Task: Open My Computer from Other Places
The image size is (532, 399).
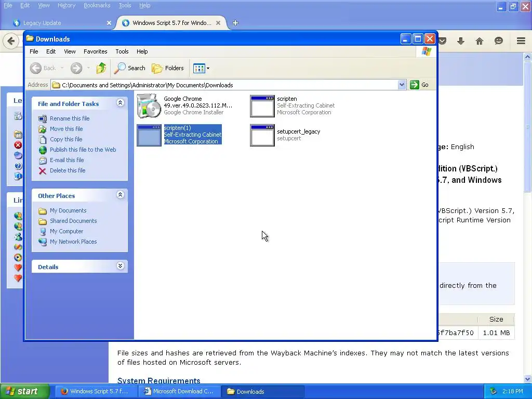Action: point(66,231)
